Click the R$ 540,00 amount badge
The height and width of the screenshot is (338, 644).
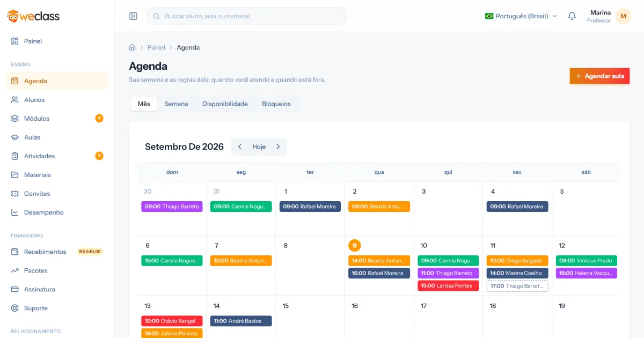point(90,252)
